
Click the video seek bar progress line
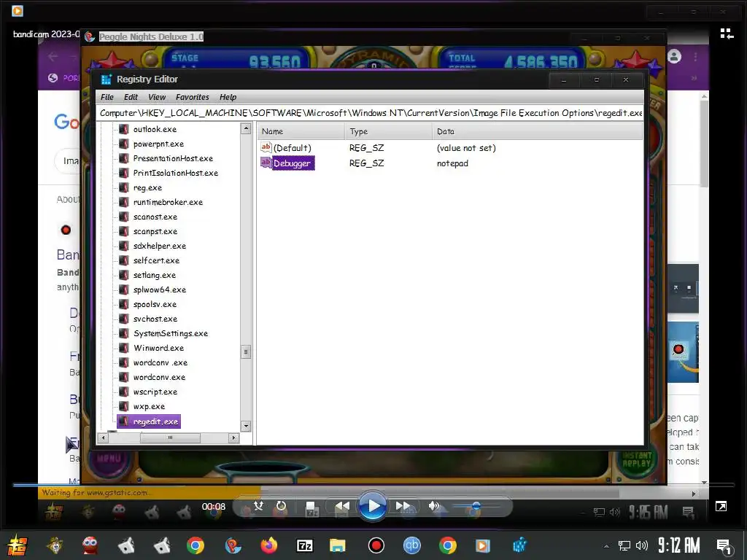point(373,485)
